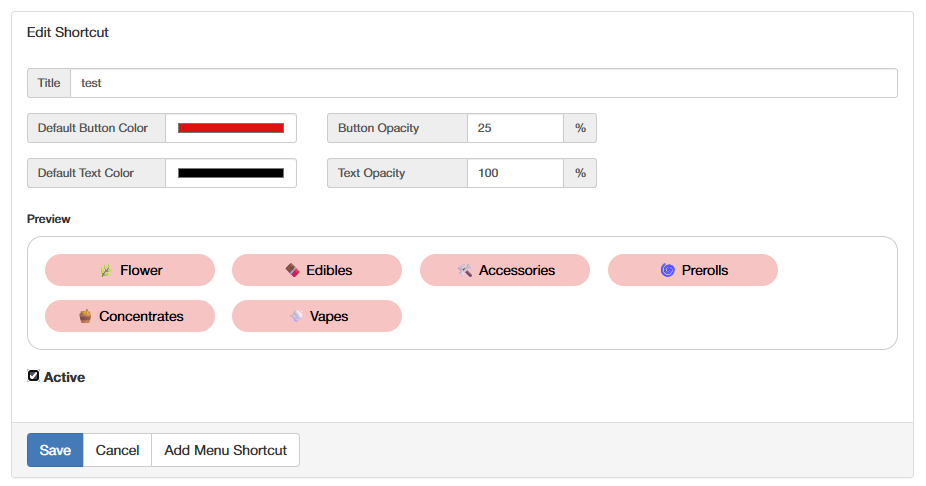Click the Accessories tools icon

point(465,270)
